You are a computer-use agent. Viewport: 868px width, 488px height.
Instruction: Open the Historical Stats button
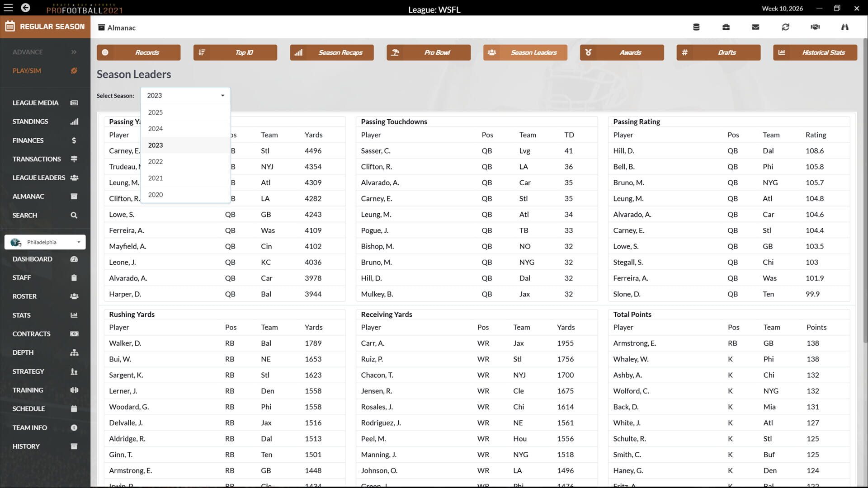(x=815, y=52)
